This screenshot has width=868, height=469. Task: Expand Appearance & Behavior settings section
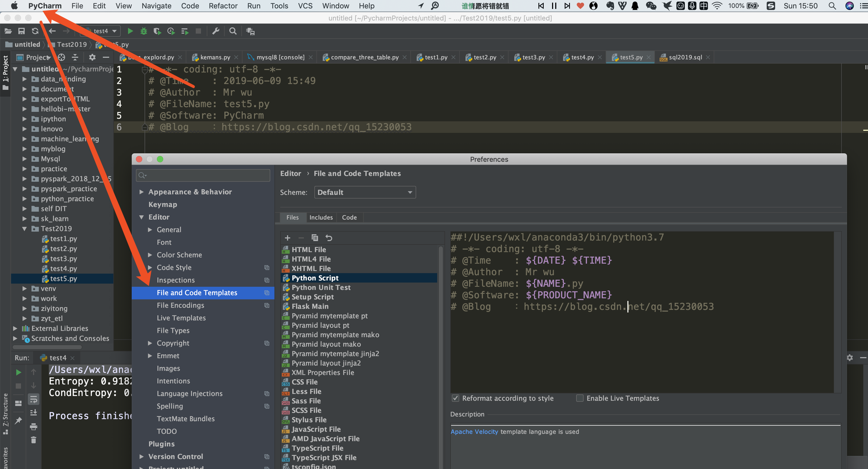tap(141, 192)
